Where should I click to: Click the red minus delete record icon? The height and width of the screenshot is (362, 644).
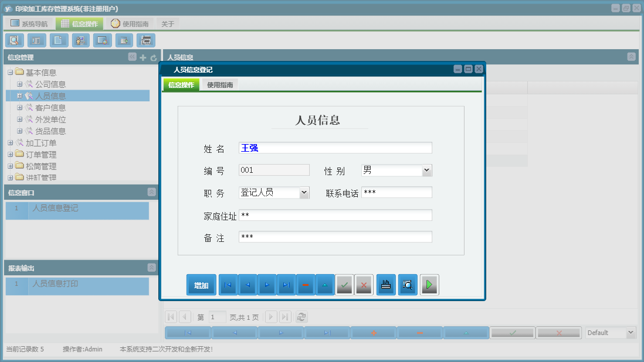click(305, 285)
